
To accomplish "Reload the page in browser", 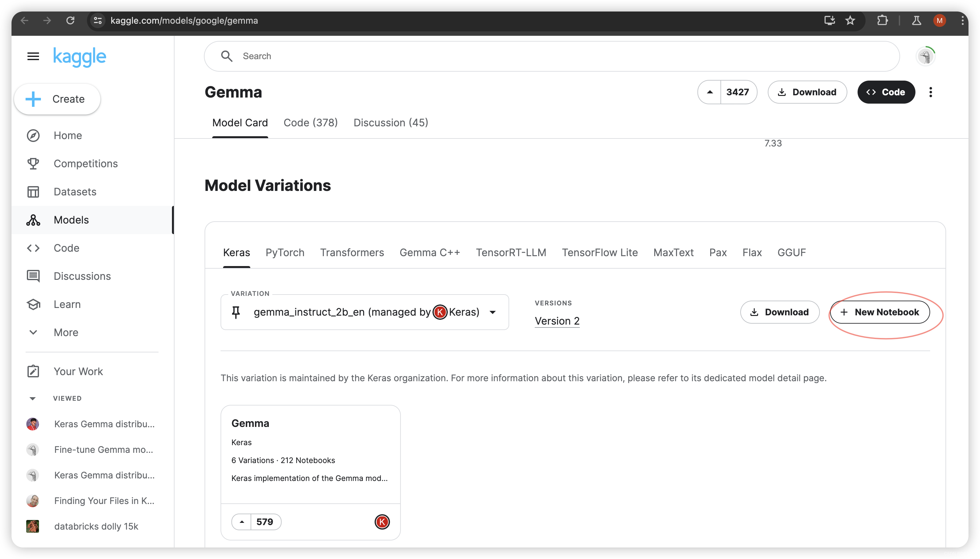I will pos(70,20).
